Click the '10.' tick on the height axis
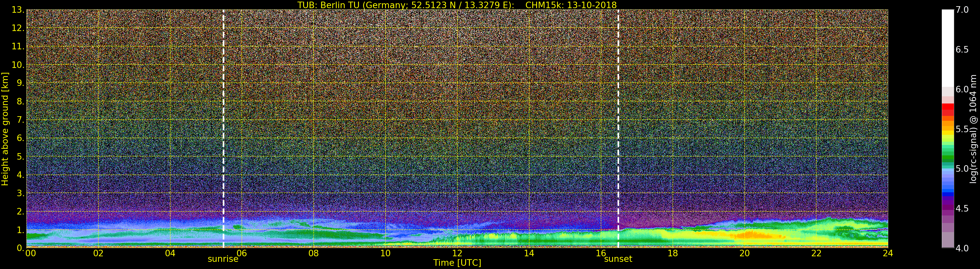Viewport: 980px width, 269px height. pos(18,65)
